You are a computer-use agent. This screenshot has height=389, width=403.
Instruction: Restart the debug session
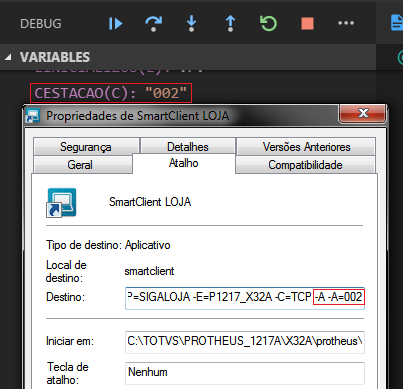click(269, 23)
